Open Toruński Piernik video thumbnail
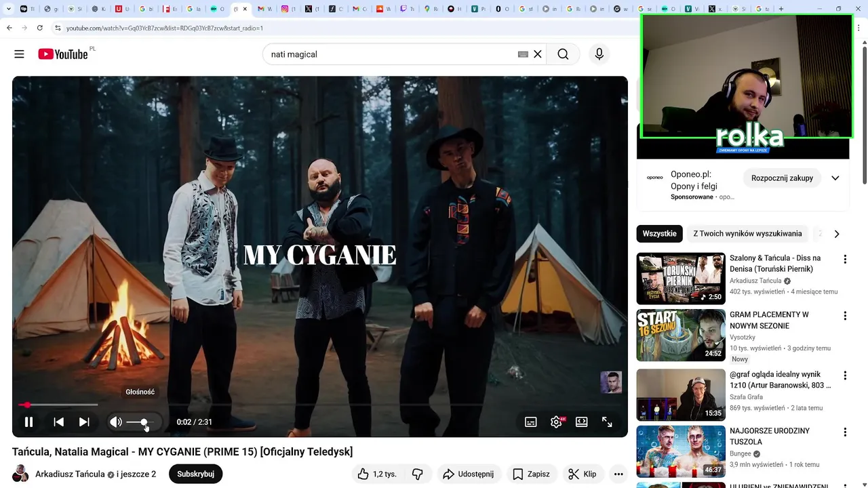 pyautogui.click(x=681, y=279)
